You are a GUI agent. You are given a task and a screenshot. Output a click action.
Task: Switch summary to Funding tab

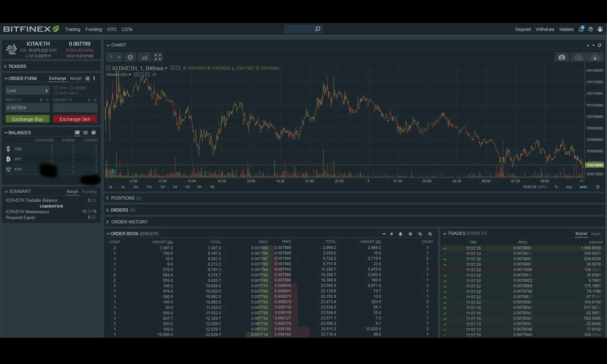coord(90,192)
